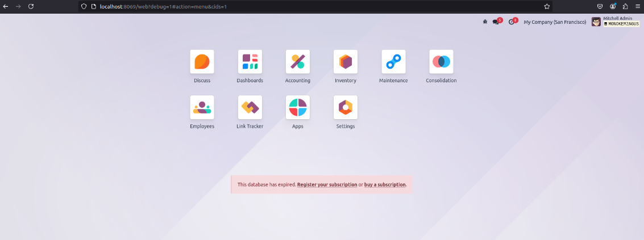Open the Apps module icon
Image resolution: width=644 pixels, height=240 pixels.
pyautogui.click(x=297, y=107)
